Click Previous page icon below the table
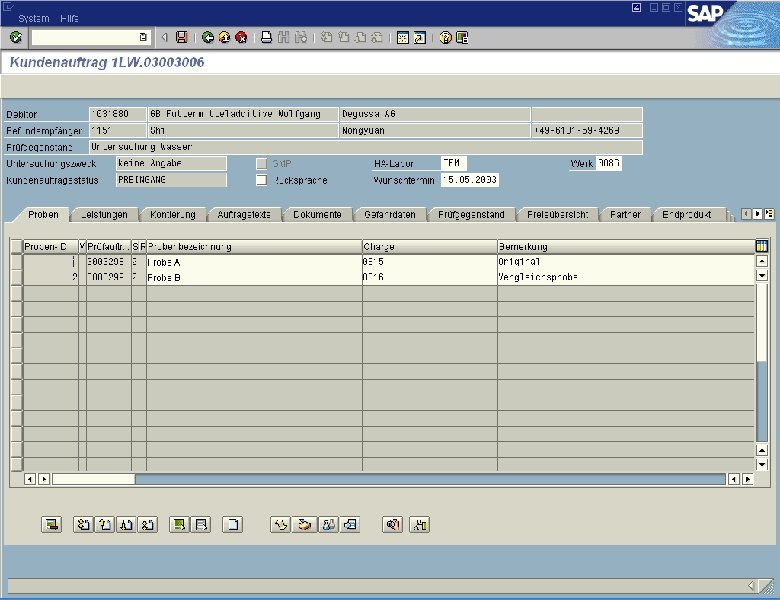This screenshot has width=780, height=600. click(105, 524)
